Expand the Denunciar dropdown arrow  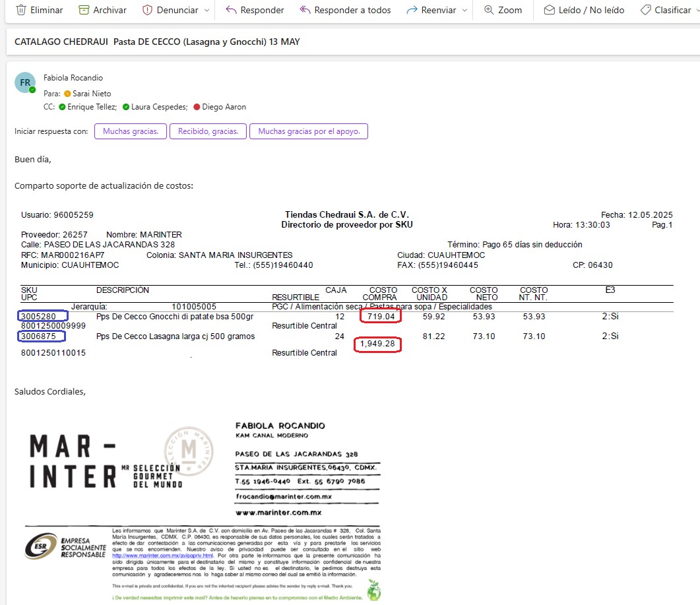coord(208,11)
